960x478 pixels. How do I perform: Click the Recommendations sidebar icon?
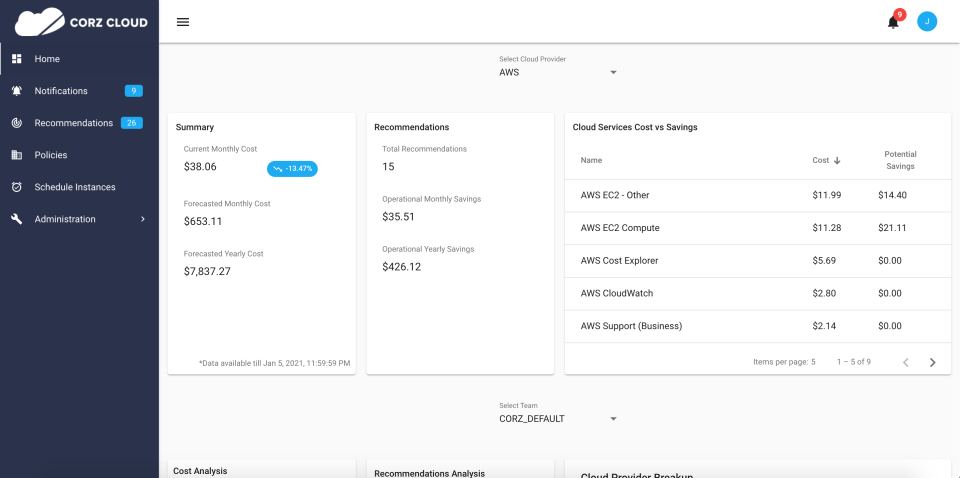point(17,123)
